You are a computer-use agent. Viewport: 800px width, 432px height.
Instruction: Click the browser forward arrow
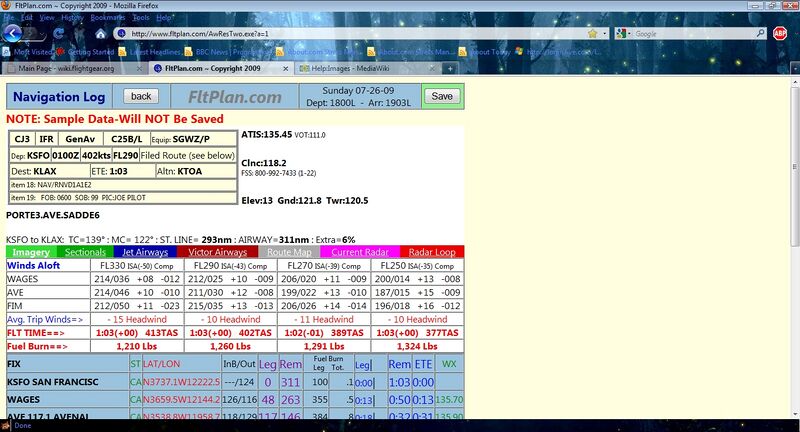coord(32,34)
